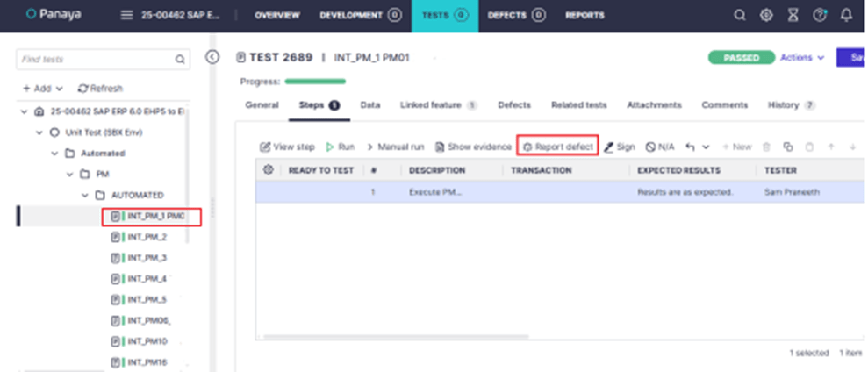Open the REPORTS menu in top bar
Image resolution: width=868 pixels, height=372 pixels.
(x=584, y=15)
